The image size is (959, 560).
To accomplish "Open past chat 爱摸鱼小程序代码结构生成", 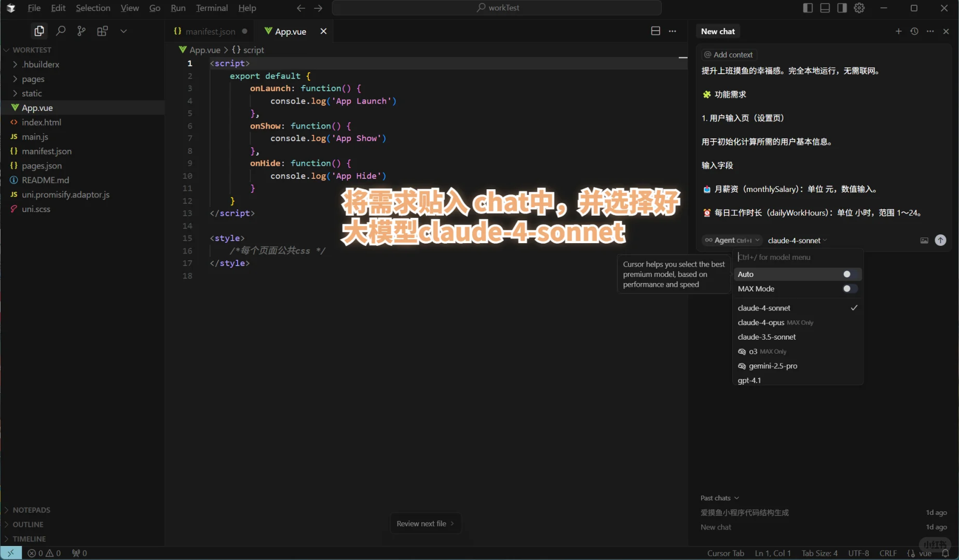I will (744, 512).
